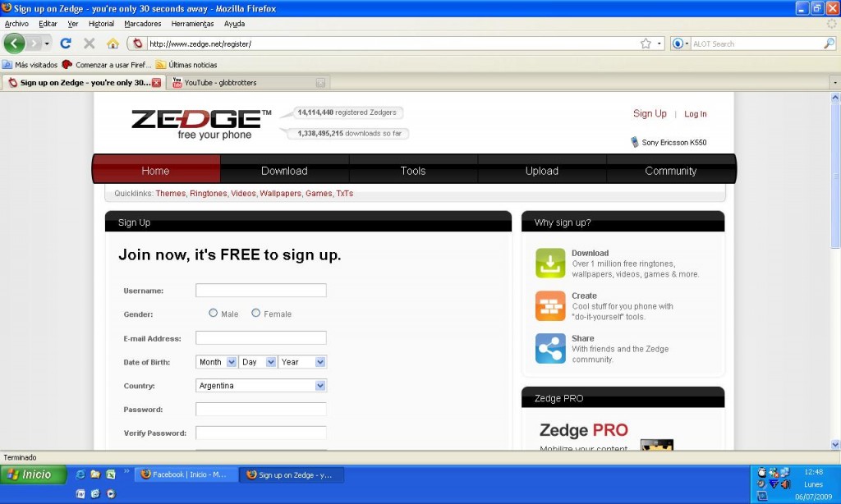Select the Male gender option

coord(213,313)
